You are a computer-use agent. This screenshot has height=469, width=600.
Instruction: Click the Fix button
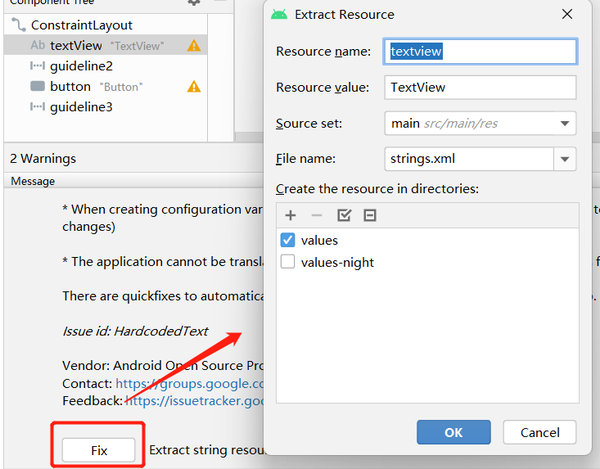click(x=99, y=450)
